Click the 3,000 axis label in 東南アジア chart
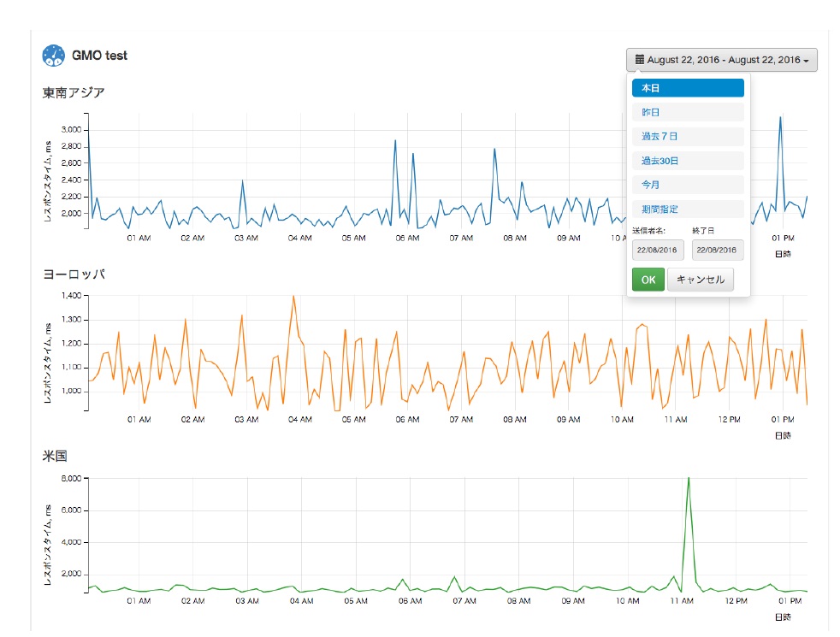The height and width of the screenshot is (637, 840). tap(71, 130)
